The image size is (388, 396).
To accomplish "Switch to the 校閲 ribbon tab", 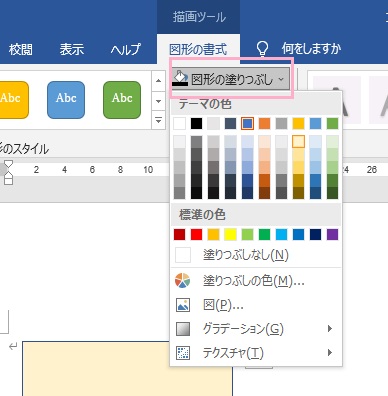I will pos(21,50).
